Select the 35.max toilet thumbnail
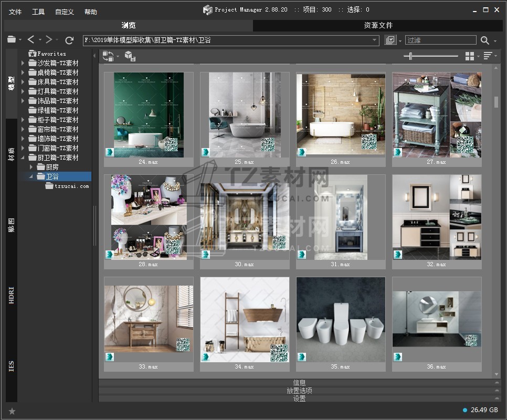507x420 pixels. pos(341,319)
